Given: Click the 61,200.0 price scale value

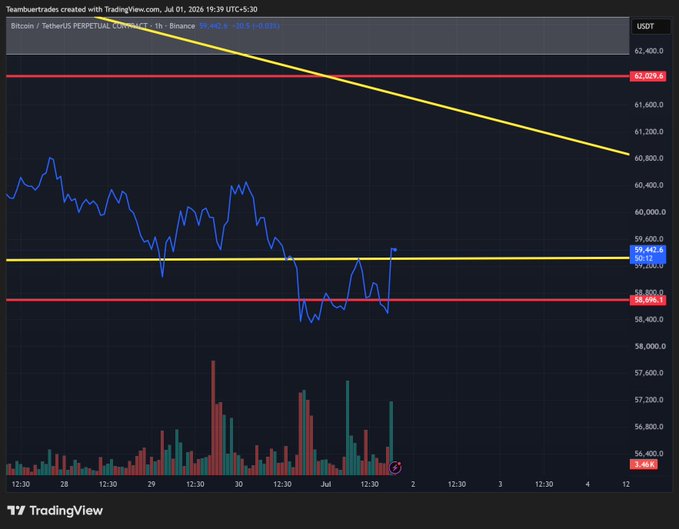Looking at the screenshot, I should click(x=649, y=132).
